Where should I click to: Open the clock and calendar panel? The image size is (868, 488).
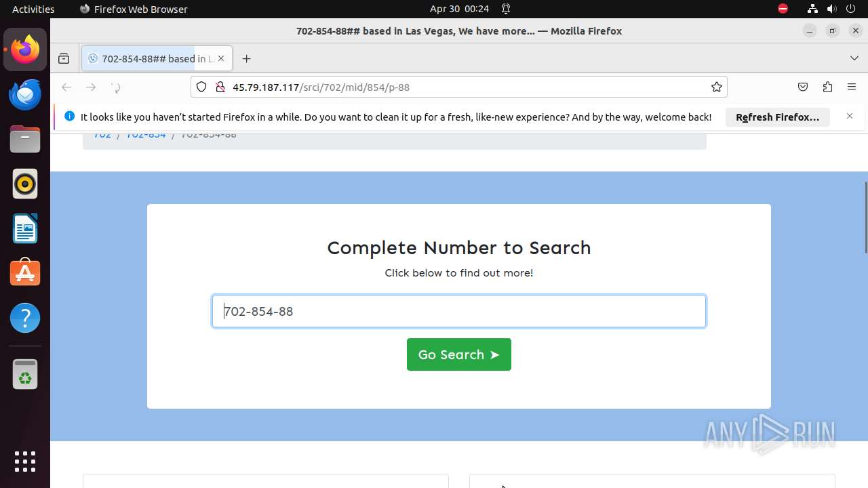(459, 9)
